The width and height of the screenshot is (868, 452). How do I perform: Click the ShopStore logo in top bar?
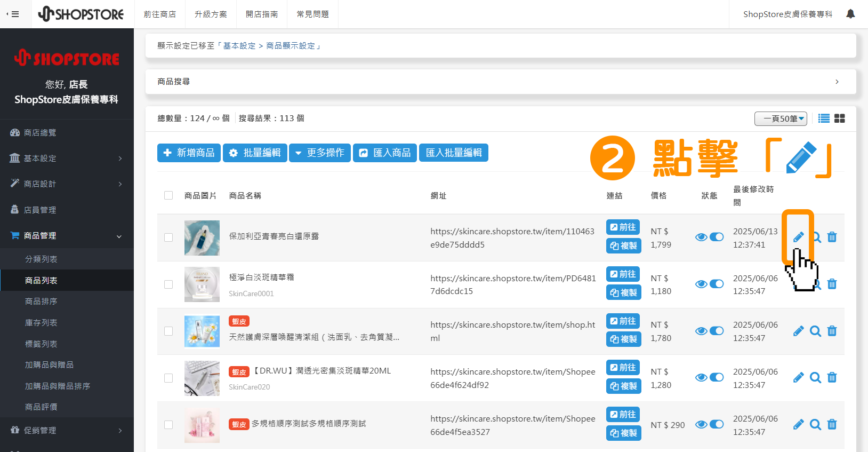point(81,14)
